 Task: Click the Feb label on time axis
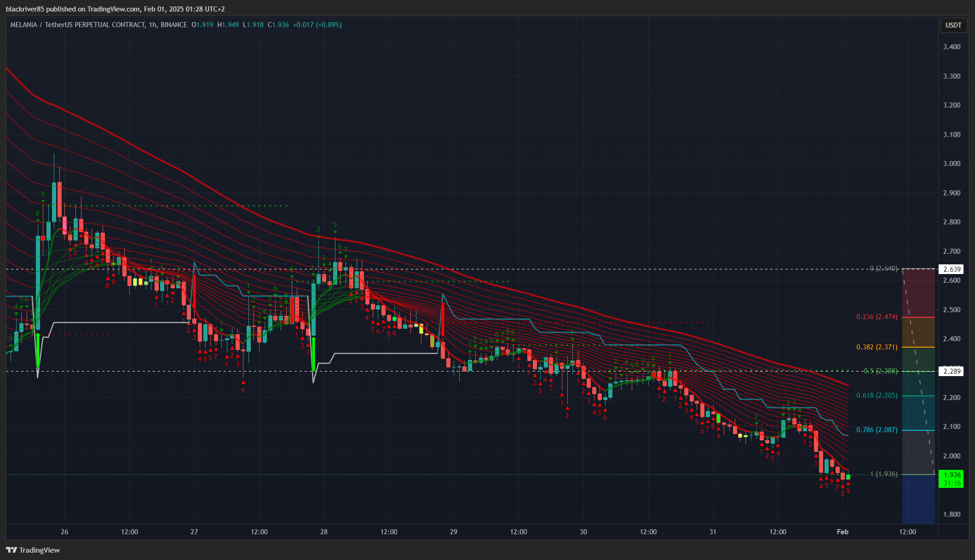[x=842, y=532]
